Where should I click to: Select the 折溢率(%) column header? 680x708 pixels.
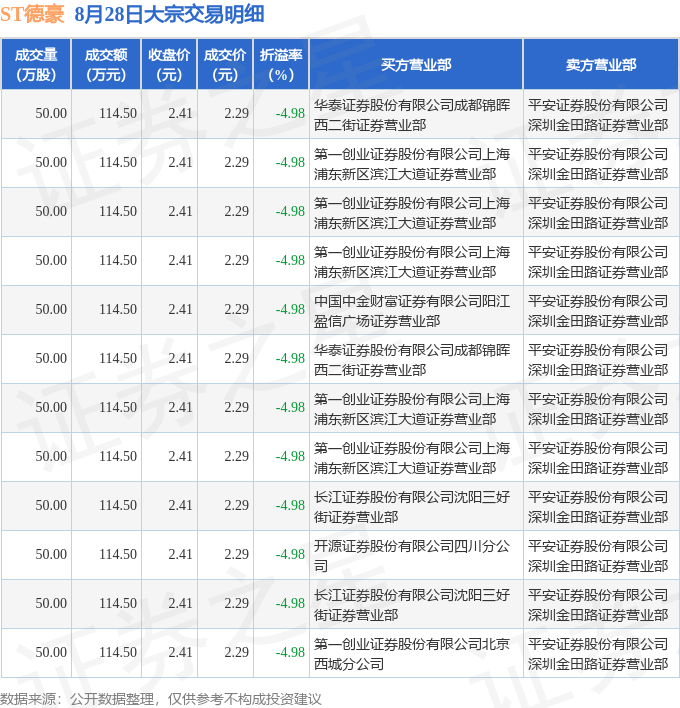pyautogui.click(x=281, y=65)
